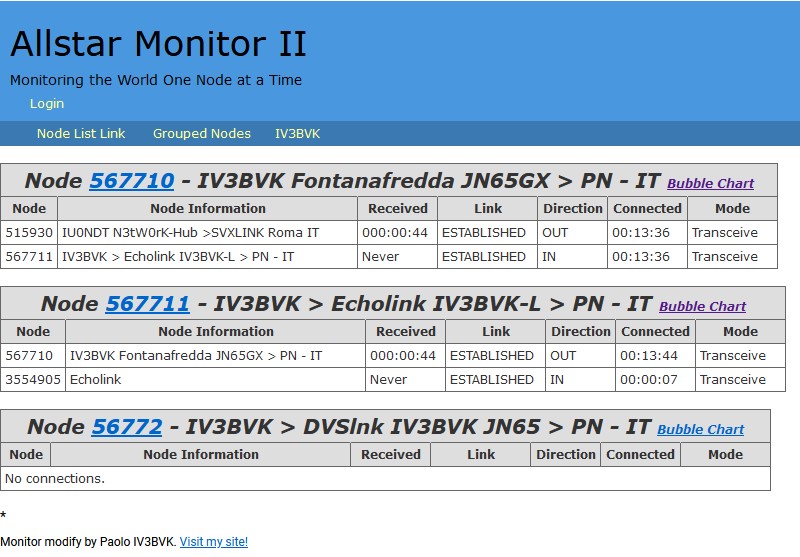Click the Allstar Monitor II title
Image resolution: width=800 pixels, height=557 pixels.
coord(159,43)
